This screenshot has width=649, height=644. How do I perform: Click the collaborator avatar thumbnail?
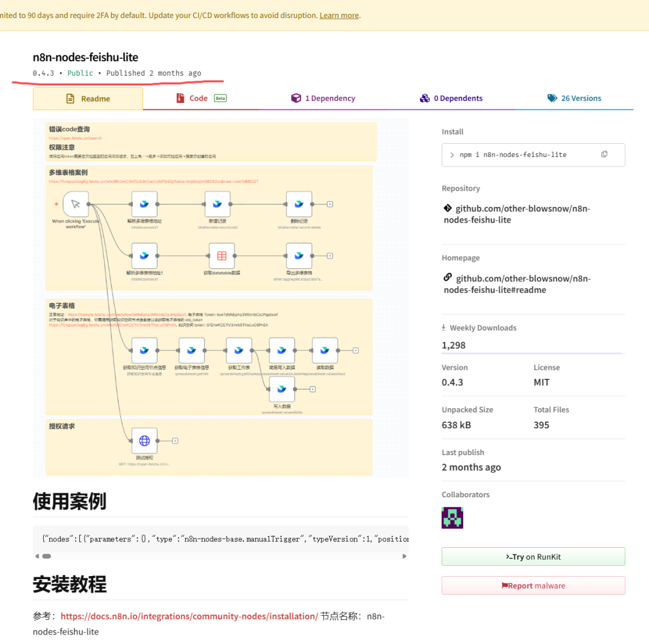[x=452, y=518]
